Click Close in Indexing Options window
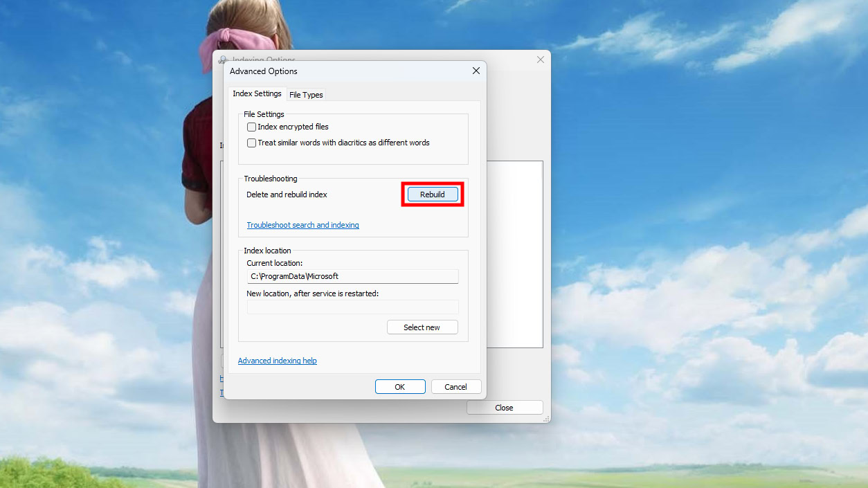 coord(505,408)
